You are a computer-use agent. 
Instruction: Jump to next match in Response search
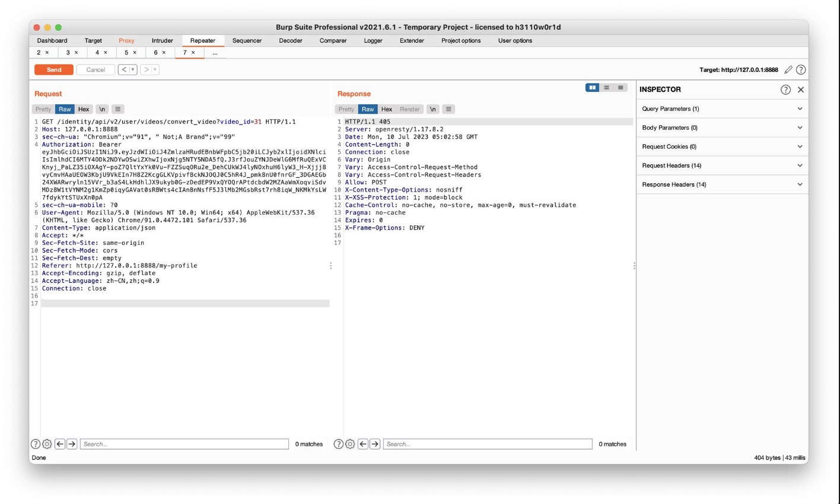pyautogui.click(x=375, y=444)
